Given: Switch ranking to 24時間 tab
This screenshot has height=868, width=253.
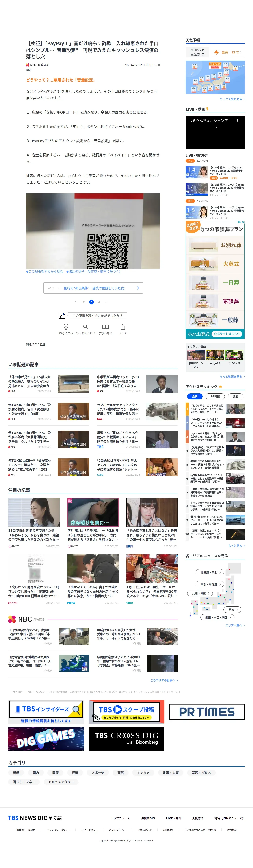Looking at the screenshot, I should pos(215,396).
